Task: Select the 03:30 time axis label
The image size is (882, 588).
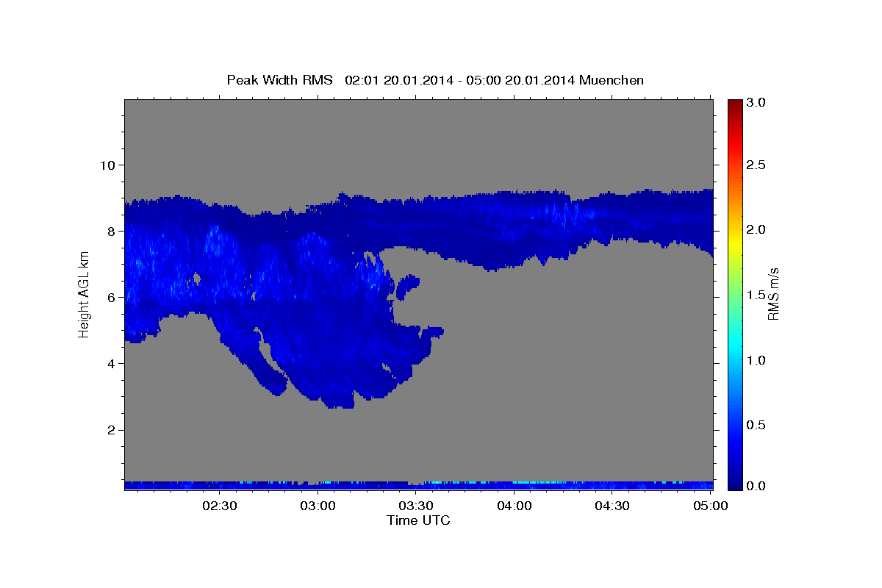Action: [417, 506]
